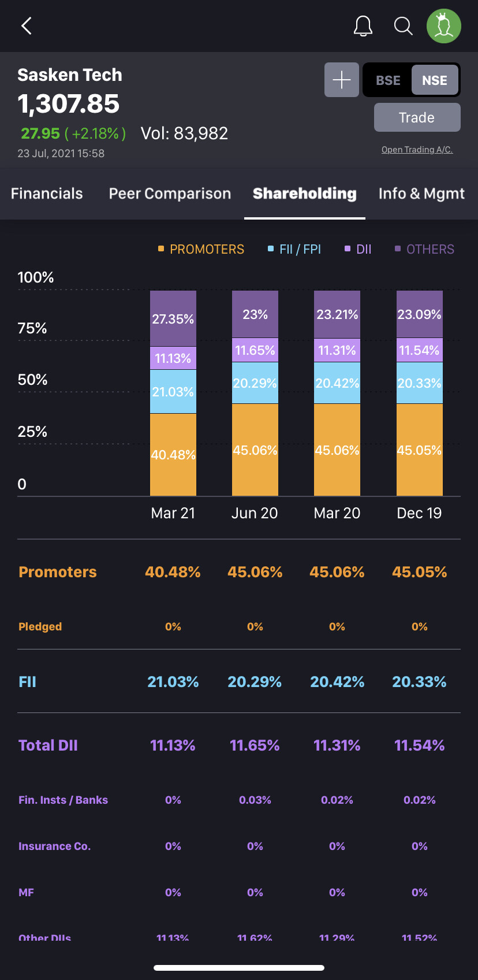Tap the OTHERS legend marker
478x980 pixels.
(x=398, y=249)
